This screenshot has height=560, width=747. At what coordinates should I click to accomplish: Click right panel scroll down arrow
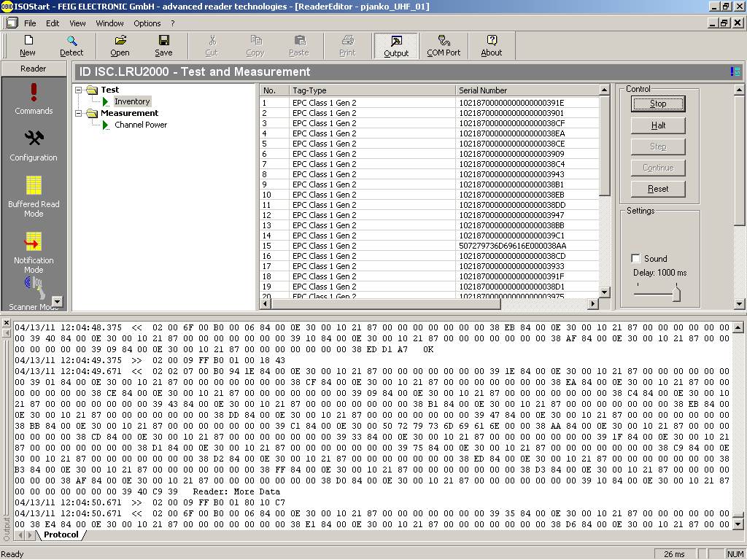point(739,304)
